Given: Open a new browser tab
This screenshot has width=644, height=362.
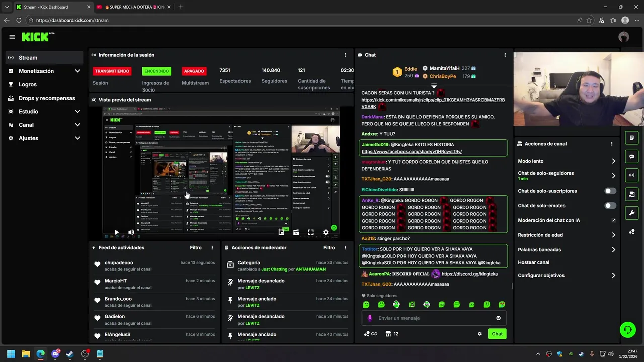Looking at the screenshot, I should [181, 7].
